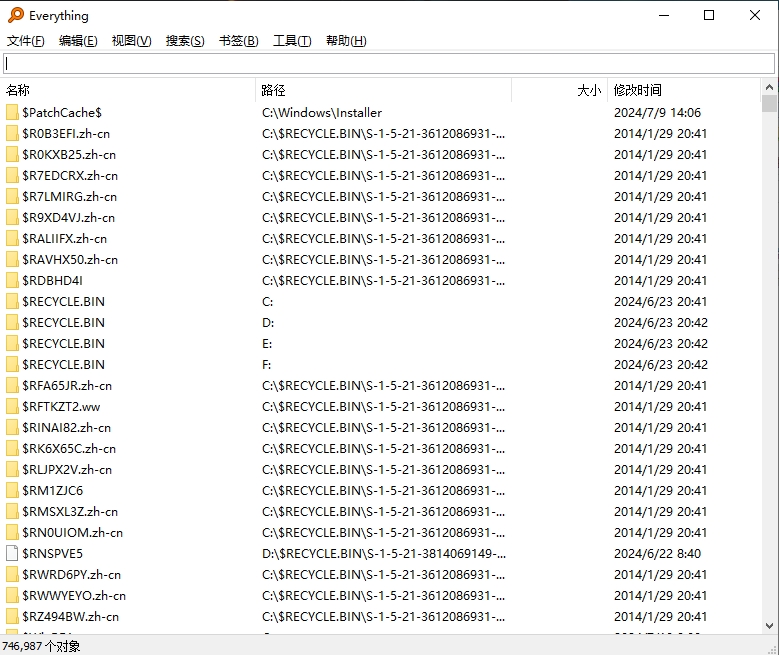
Task: Click the D:\$RECYCLE.BIN path of $RNSPVE5
Action: click(x=384, y=554)
